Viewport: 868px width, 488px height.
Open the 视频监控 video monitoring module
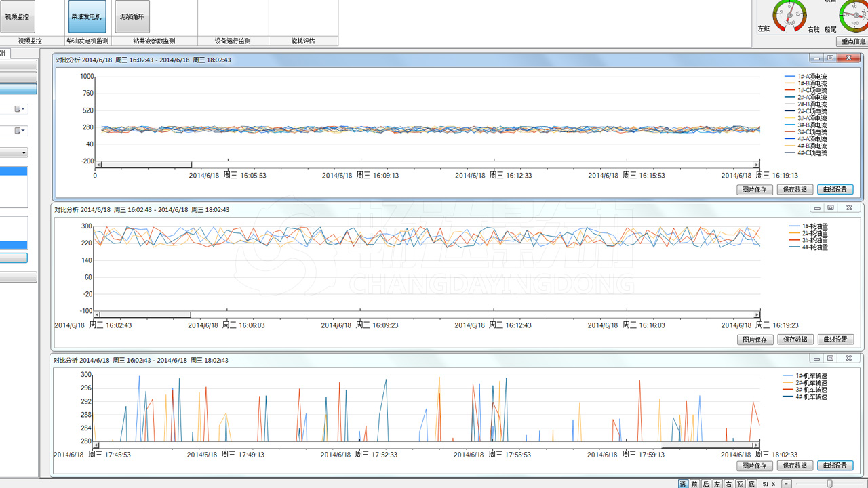[18, 16]
